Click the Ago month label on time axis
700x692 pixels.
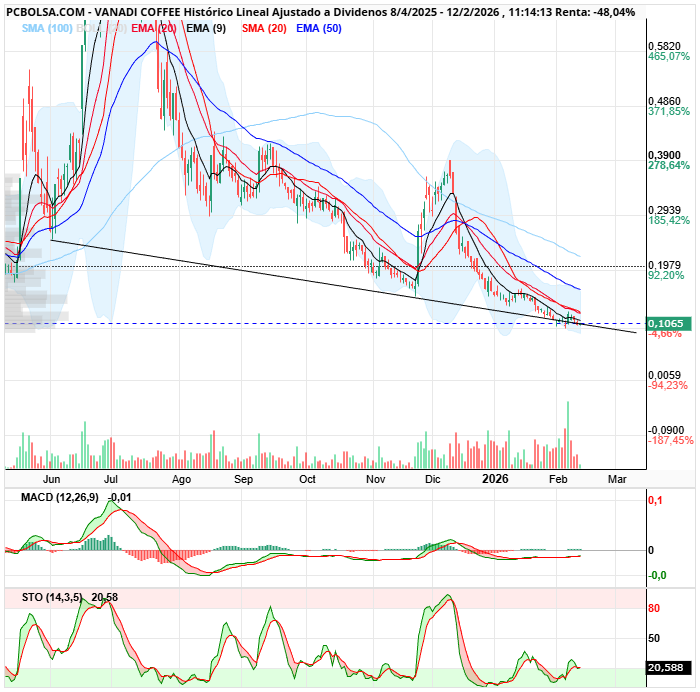click(x=181, y=479)
